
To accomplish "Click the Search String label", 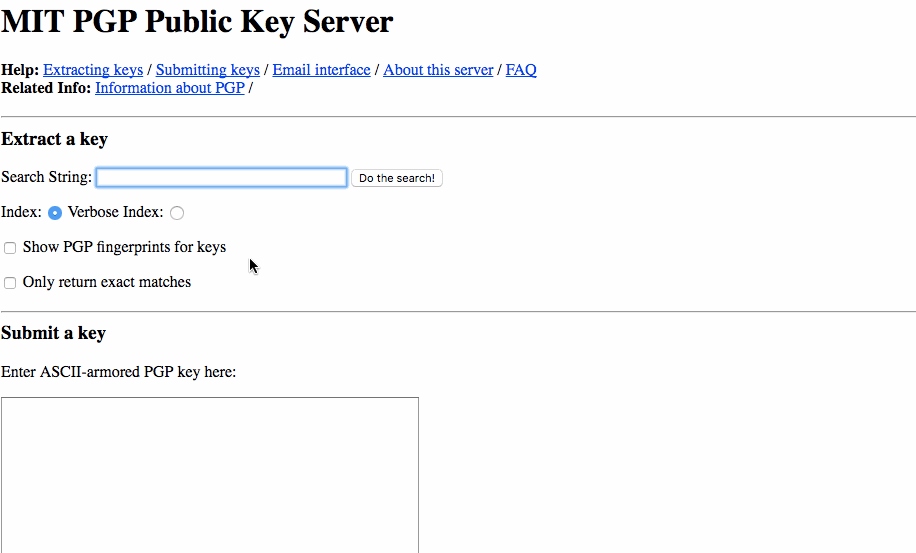I will coord(46,177).
